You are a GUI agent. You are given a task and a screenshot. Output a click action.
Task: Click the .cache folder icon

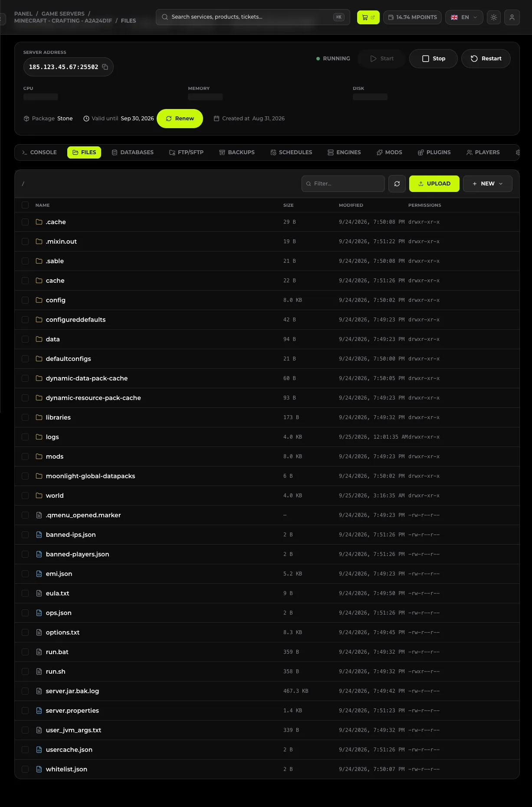(39, 222)
